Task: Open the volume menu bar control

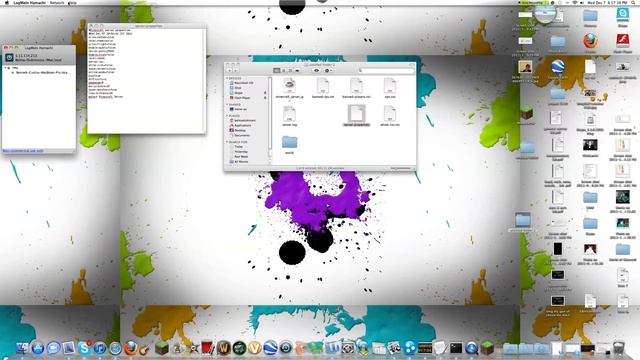Action: 582,2
